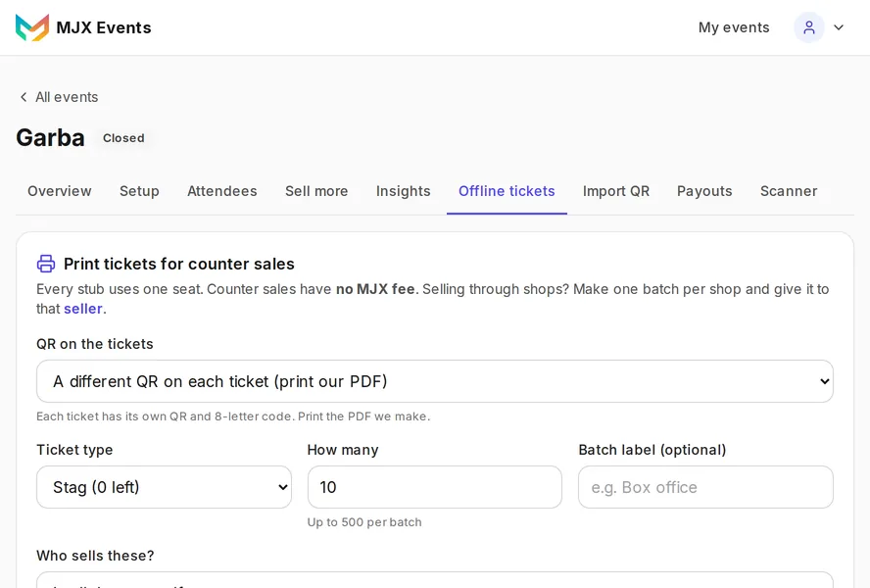Image resolution: width=870 pixels, height=588 pixels.
Task: View the Insights tab
Action: click(x=404, y=191)
